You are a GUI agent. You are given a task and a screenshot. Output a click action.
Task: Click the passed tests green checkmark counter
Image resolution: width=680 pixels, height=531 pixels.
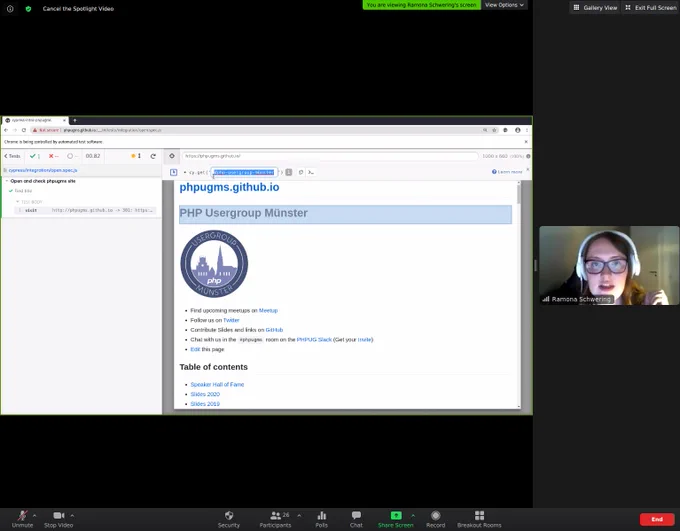[35, 156]
